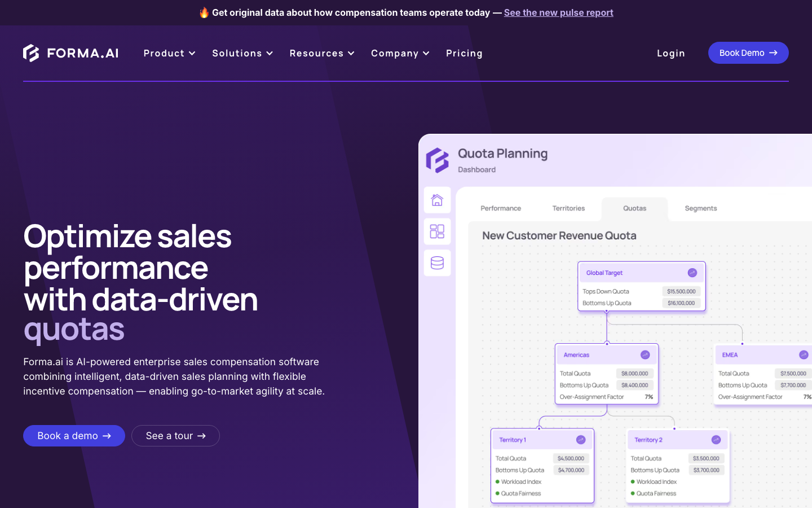Switch to the Segments tab
812x508 pixels.
coord(701,208)
